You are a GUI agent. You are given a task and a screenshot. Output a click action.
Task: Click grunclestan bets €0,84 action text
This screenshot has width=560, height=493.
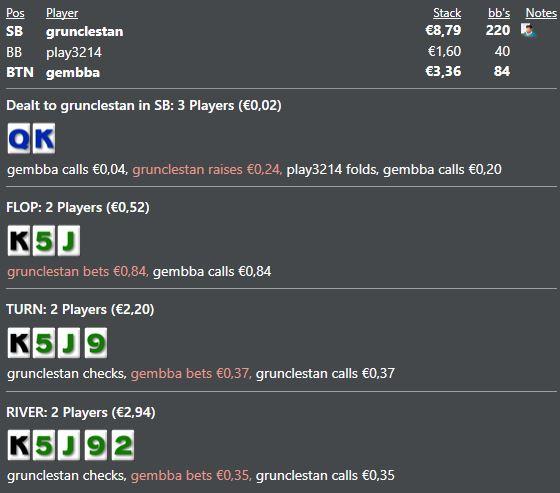pyautogui.click(x=78, y=272)
